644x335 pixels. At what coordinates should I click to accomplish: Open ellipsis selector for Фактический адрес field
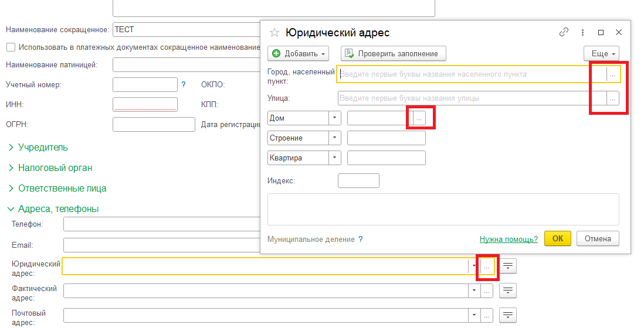486,291
